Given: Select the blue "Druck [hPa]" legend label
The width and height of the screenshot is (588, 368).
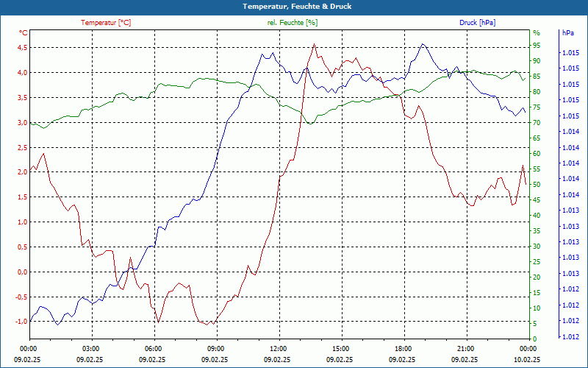Looking at the screenshot, I should [477, 23].
